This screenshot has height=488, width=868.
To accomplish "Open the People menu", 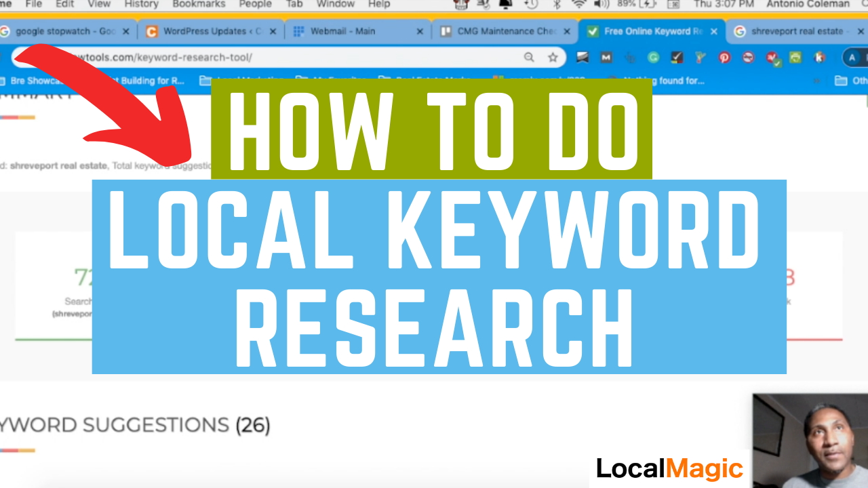I will [255, 4].
